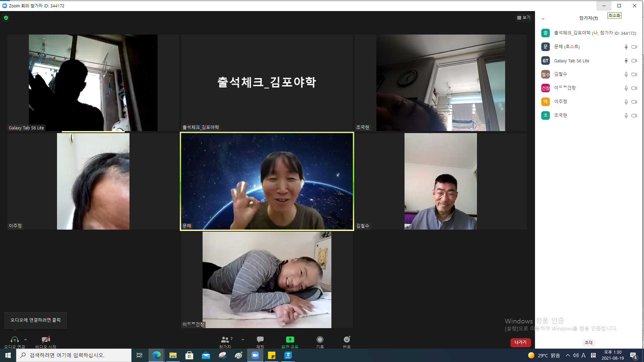Select participant 문해 (호스트) name
This screenshot has width=644, height=362.
coord(567,47)
